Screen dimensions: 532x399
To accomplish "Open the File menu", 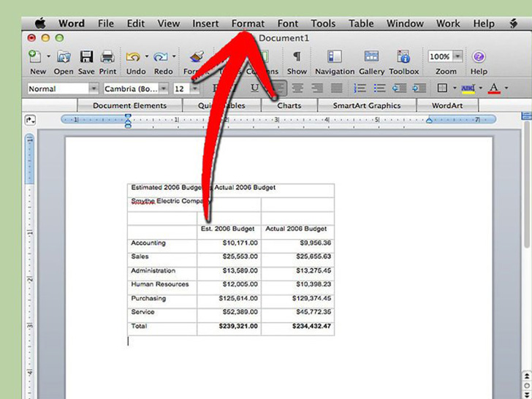I will [106, 23].
